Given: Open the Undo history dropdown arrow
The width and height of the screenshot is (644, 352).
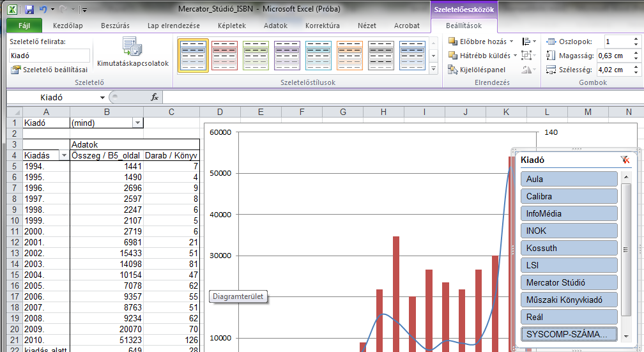Looking at the screenshot, I should (x=52, y=9).
